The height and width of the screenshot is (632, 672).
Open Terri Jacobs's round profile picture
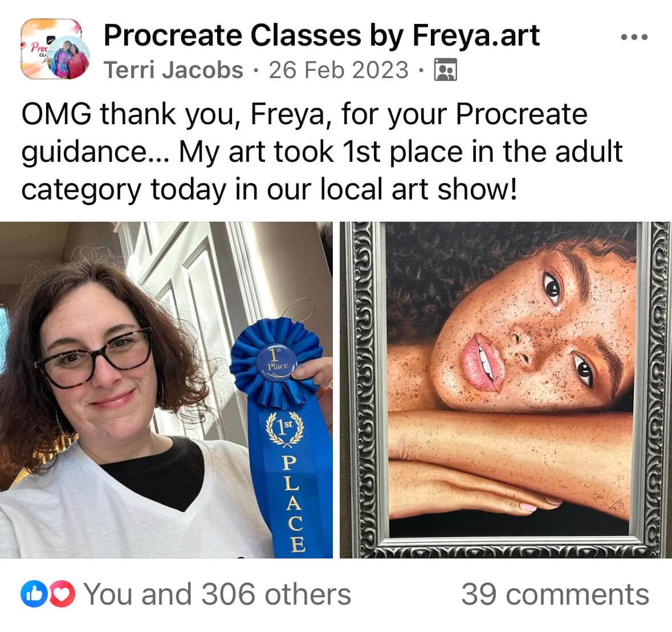click(68, 58)
